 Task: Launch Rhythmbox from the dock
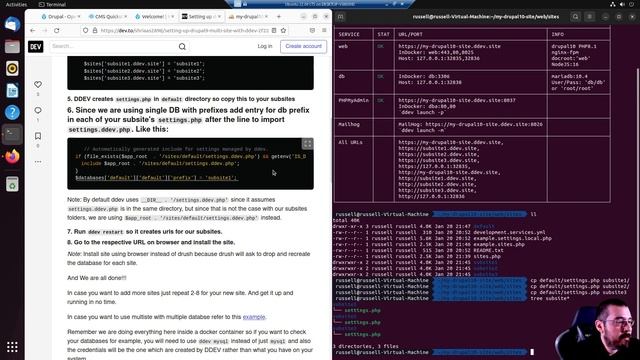[x=12, y=69]
